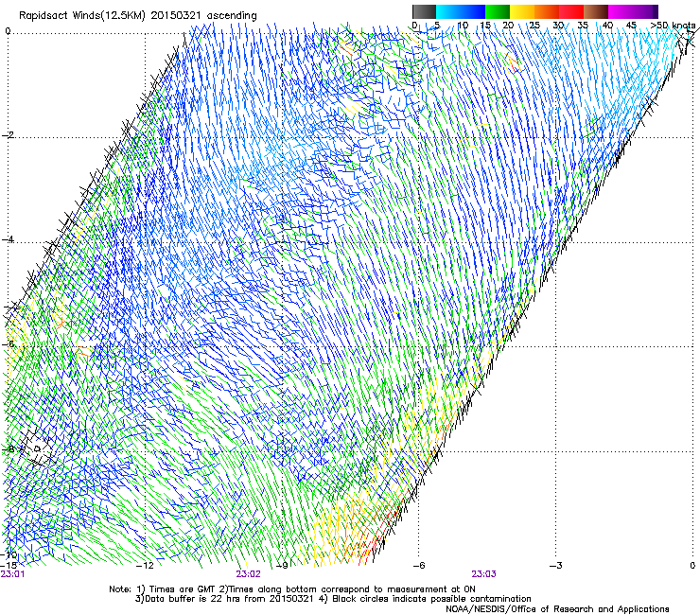700x615 pixels.
Task: Click the cyan-to-blue 5–15 knots gradient swatch
Action: 461,11
